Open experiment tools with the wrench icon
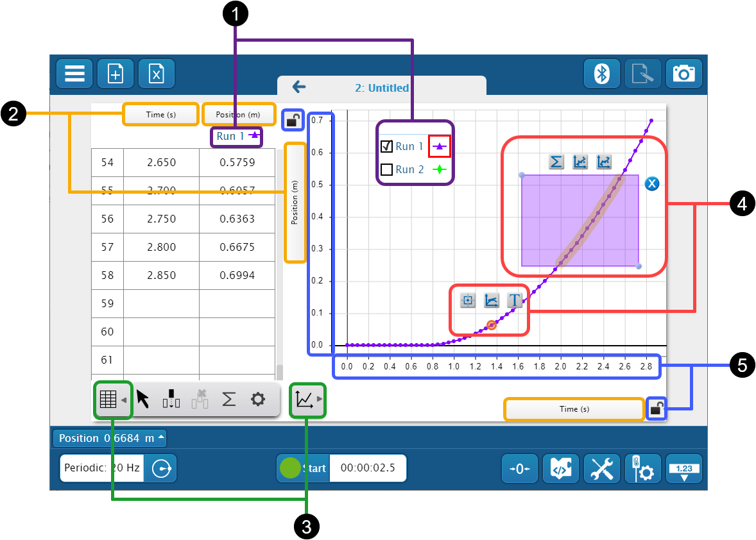 pyautogui.click(x=601, y=468)
